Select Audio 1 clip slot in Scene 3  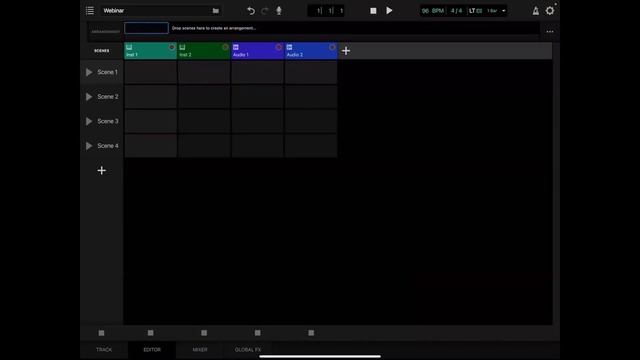tap(257, 121)
